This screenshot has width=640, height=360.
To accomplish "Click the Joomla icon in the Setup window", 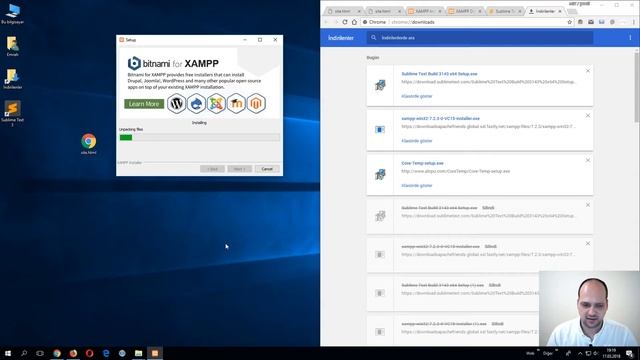I will tap(216, 103).
